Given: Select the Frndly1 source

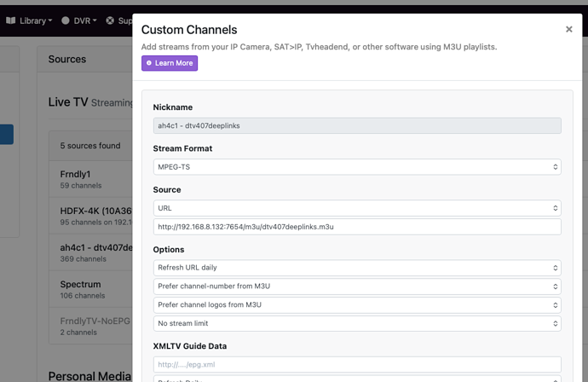Looking at the screenshot, I should pyautogui.click(x=90, y=179).
